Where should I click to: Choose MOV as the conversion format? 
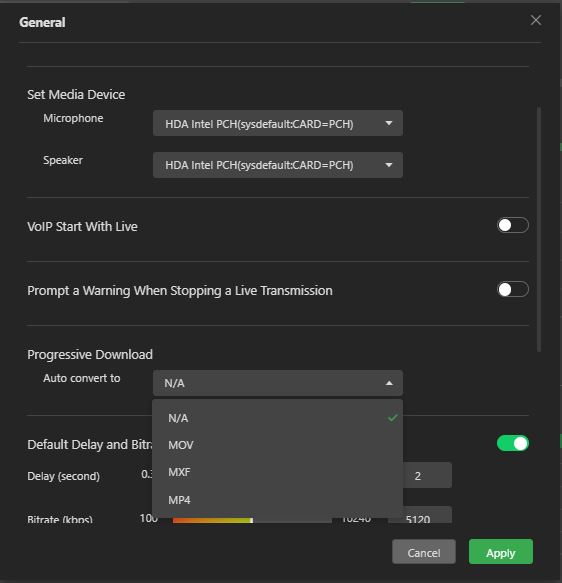tap(278, 445)
